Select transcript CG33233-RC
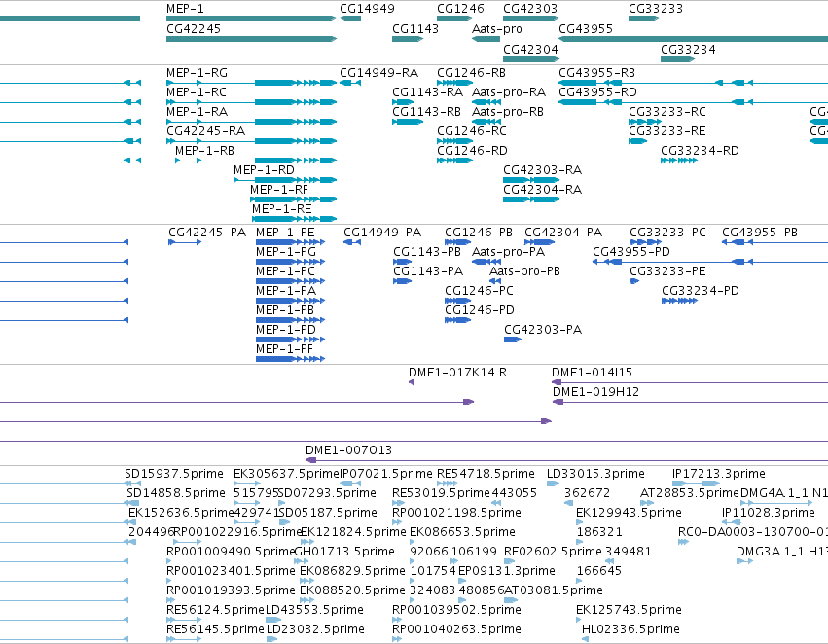This screenshot has height=644, width=828. 645,122
